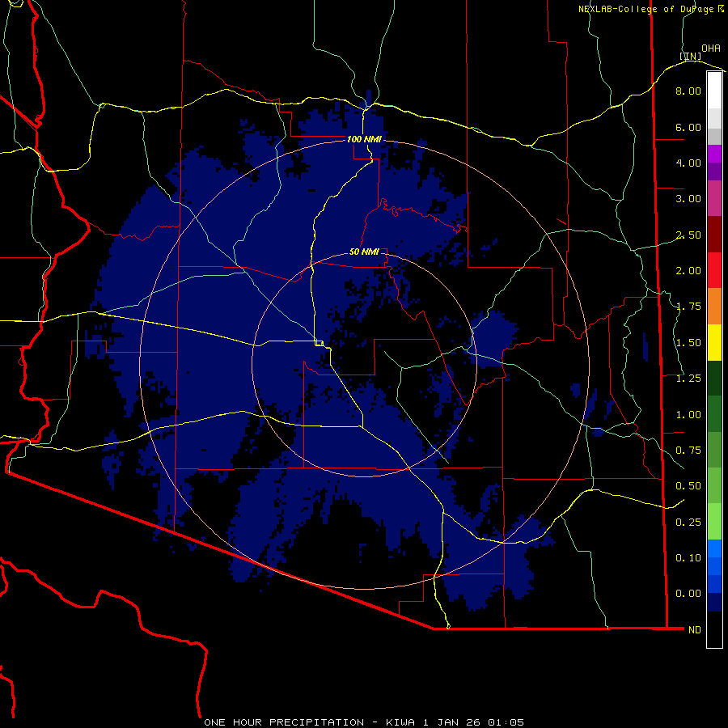728x728 pixels.
Task: Click the "1.50" legend value
Action: (x=688, y=343)
